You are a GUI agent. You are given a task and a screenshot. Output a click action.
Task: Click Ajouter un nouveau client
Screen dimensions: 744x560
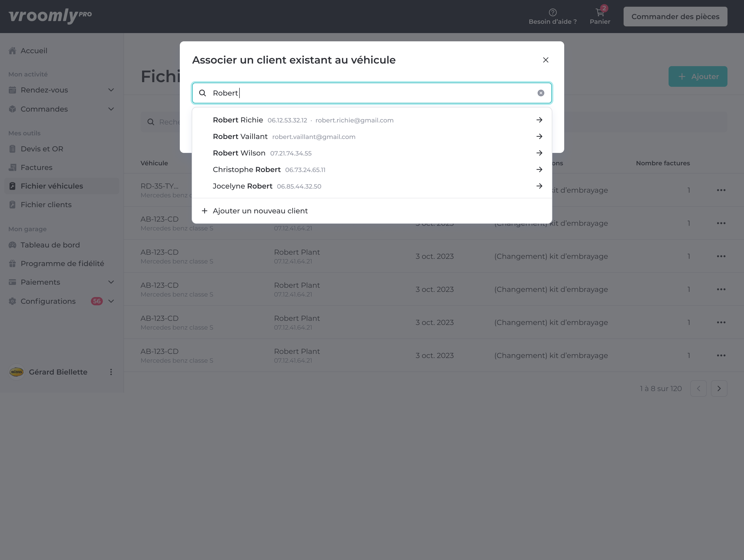click(x=260, y=211)
